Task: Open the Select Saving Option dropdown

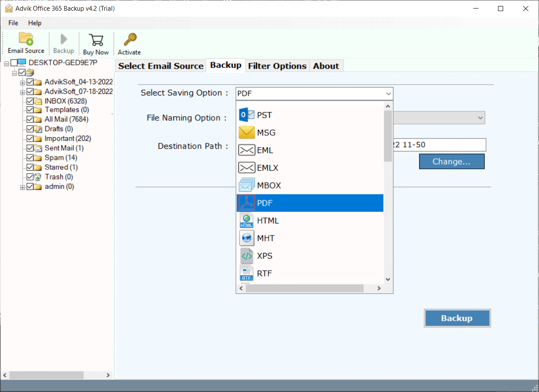Action: coord(314,93)
